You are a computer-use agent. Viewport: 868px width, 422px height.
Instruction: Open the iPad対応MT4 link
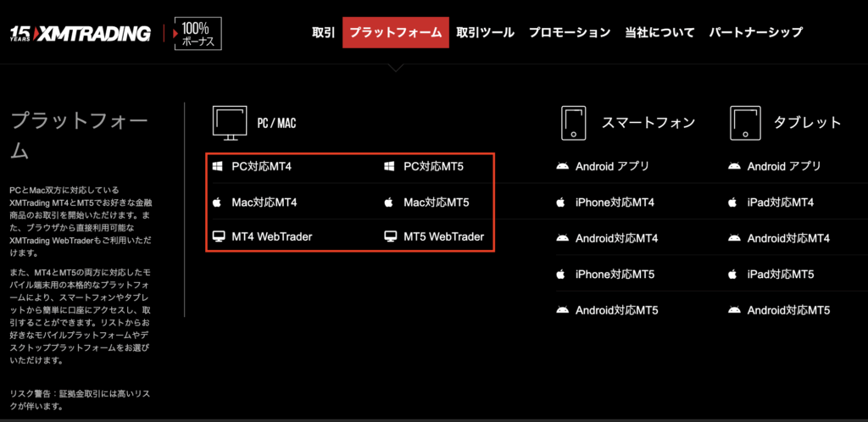click(781, 203)
